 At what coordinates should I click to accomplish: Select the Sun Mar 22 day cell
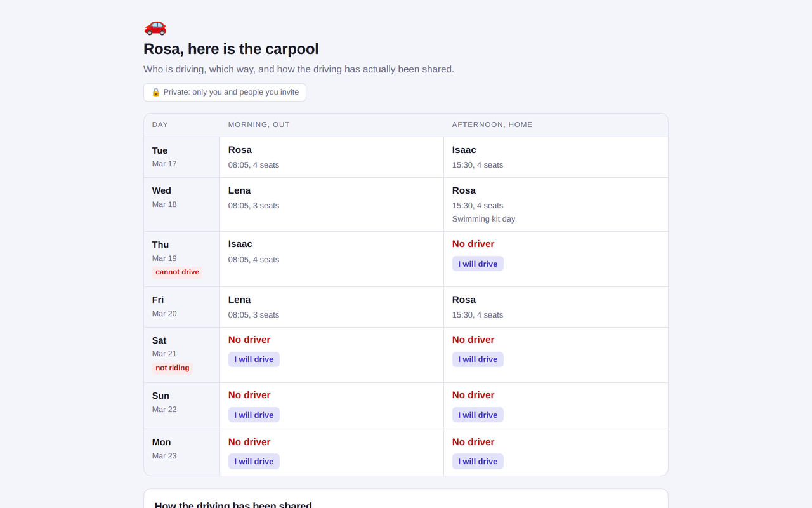(x=182, y=406)
